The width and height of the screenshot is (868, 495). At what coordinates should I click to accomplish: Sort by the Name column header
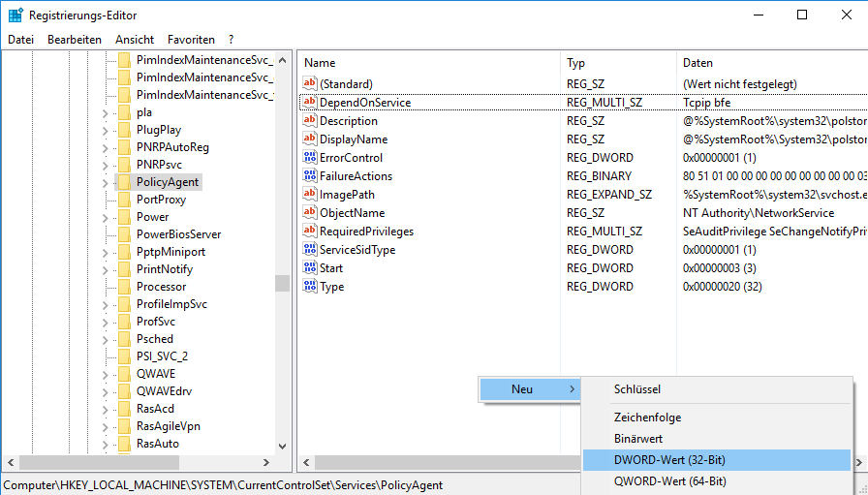click(x=429, y=63)
